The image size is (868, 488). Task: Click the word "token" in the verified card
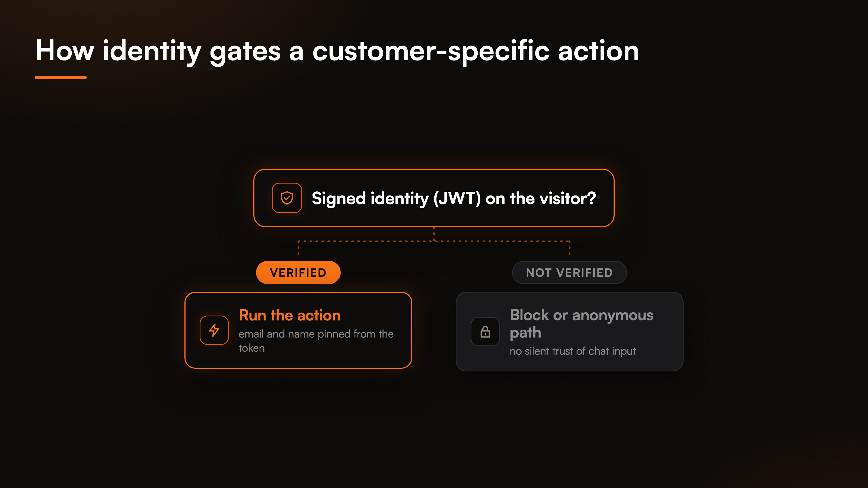(252, 348)
